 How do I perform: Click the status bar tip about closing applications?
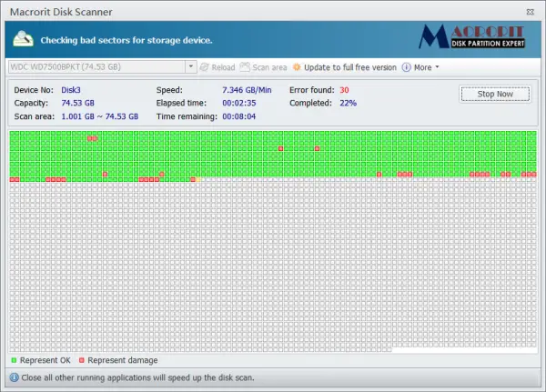[137, 377]
